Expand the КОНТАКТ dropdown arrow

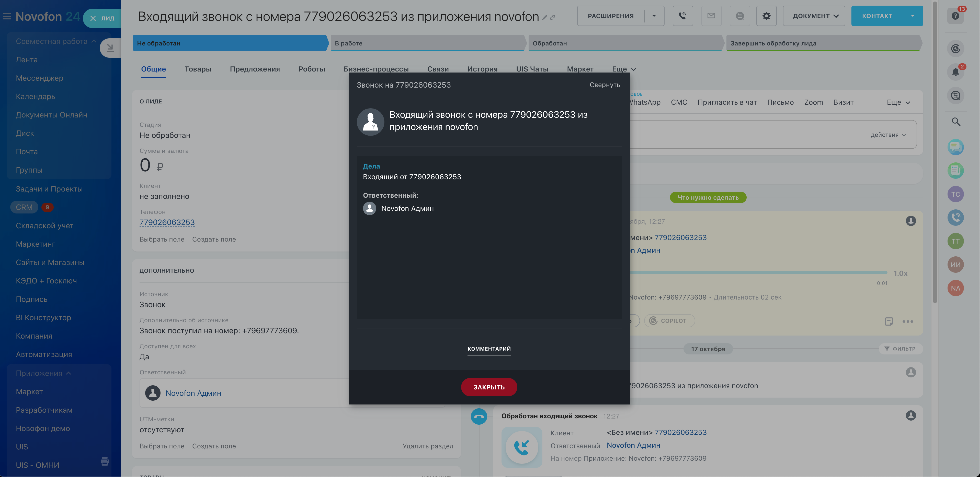click(x=913, y=16)
